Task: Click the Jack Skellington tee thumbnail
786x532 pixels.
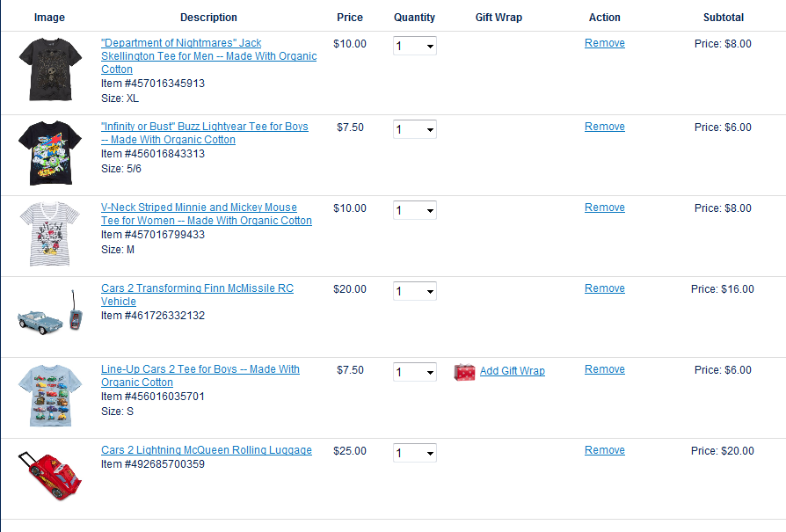Action: (x=49, y=70)
